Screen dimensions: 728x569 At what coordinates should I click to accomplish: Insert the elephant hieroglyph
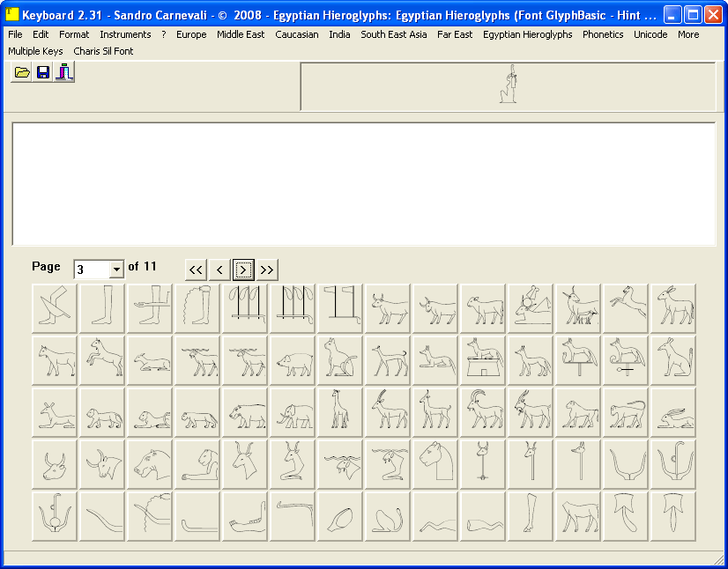point(293,412)
